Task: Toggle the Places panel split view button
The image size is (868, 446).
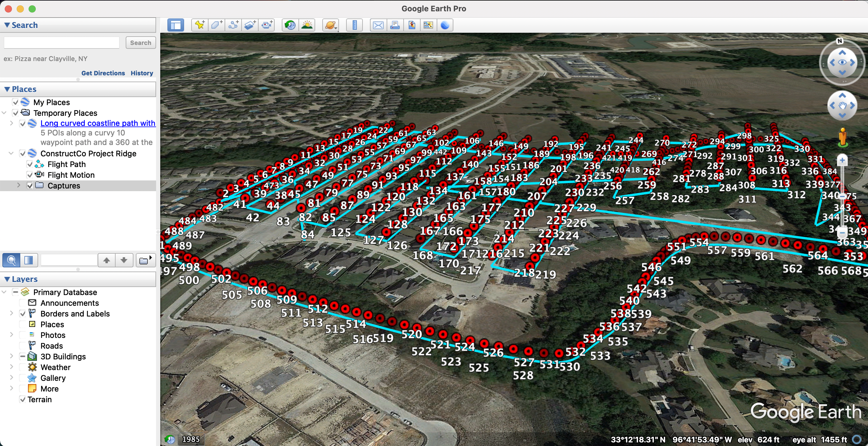Action: (29, 261)
